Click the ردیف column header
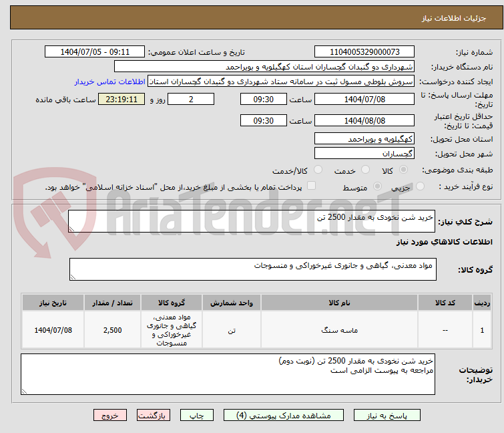Viewport: 504px width, 433px height. tap(482, 303)
